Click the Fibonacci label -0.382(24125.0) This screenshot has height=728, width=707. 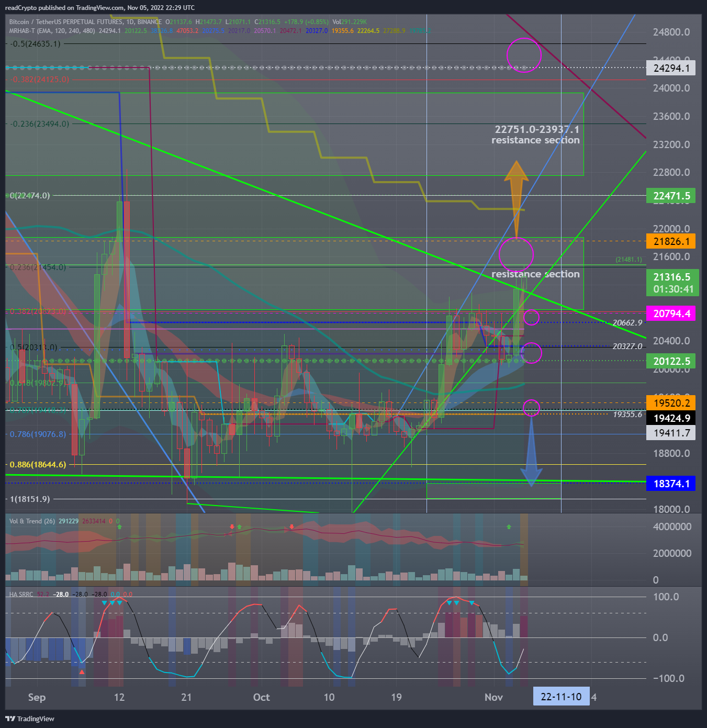40,80
